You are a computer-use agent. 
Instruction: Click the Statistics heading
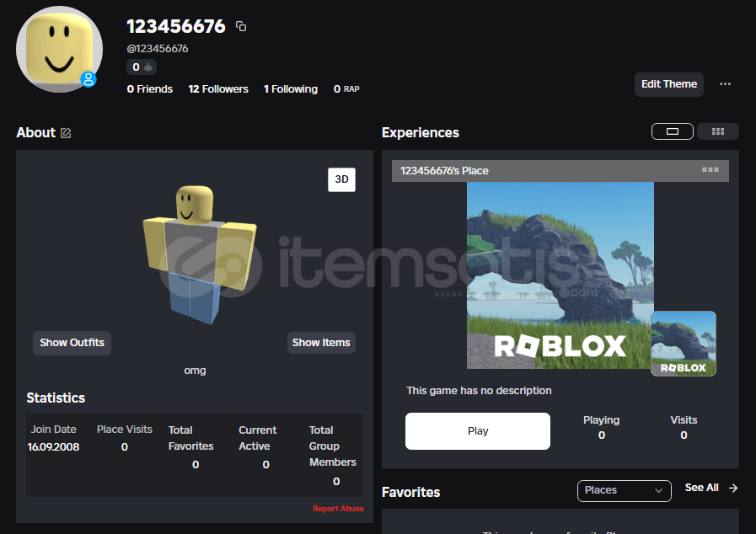56,398
